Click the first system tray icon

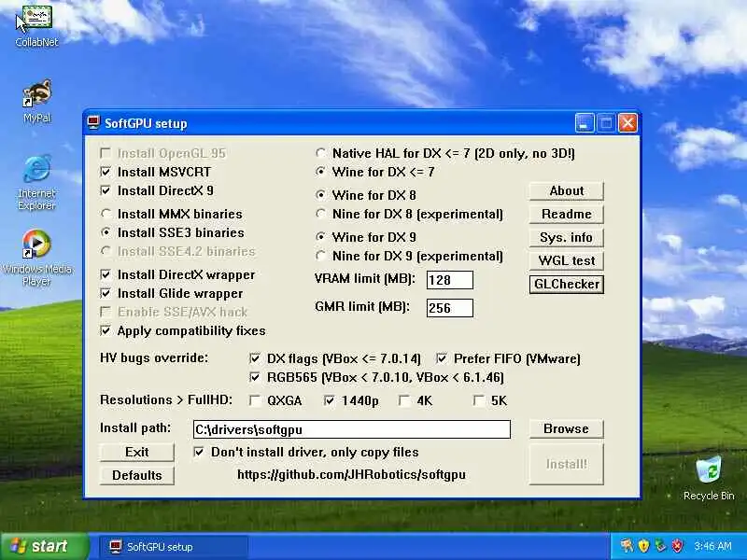point(627,546)
